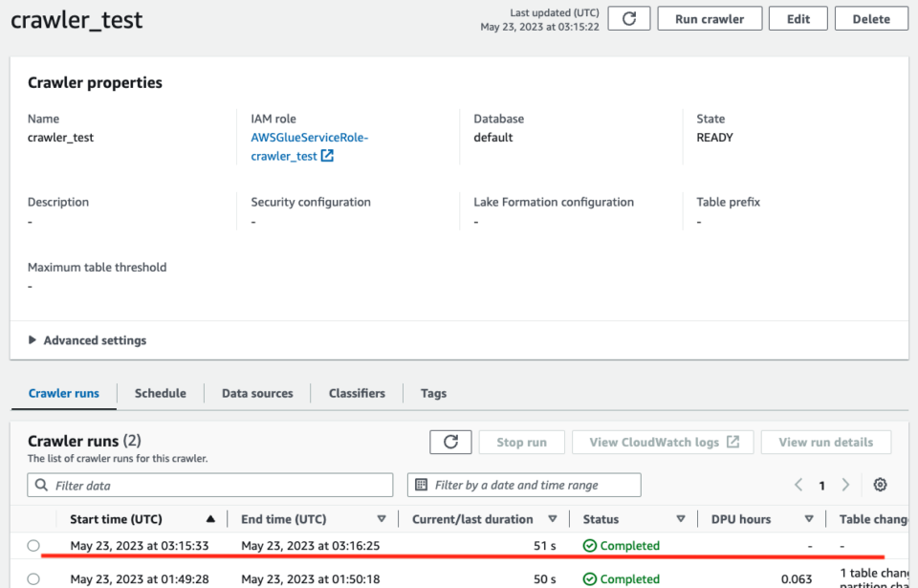The image size is (918, 588).
Task: Refresh the crawler page using top refresh icon
Action: 629,19
